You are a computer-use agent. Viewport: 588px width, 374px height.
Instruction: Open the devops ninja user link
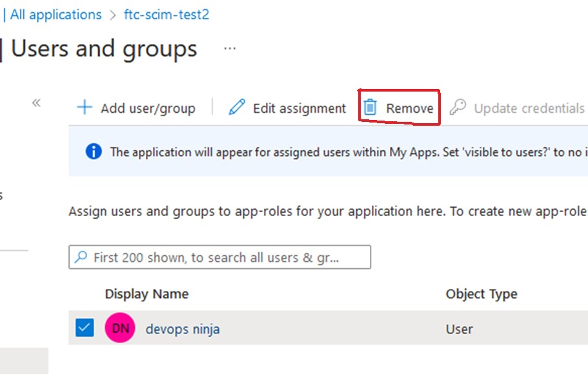point(183,329)
